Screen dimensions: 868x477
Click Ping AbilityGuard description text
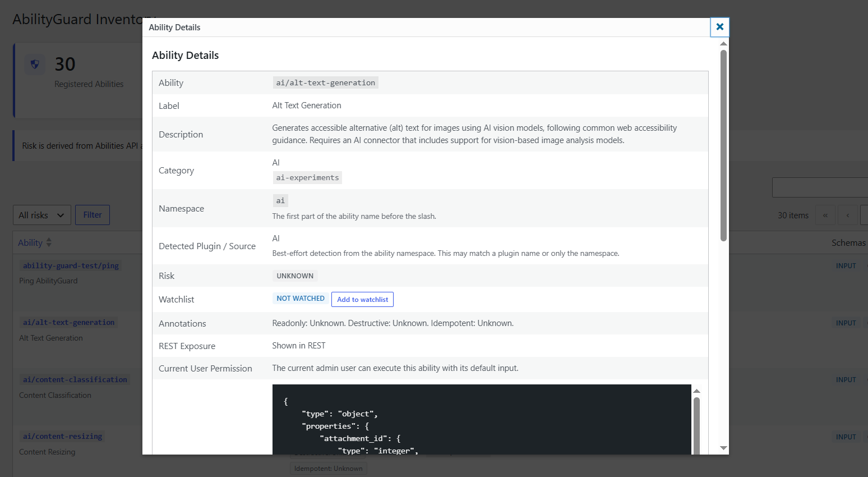tap(48, 281)
